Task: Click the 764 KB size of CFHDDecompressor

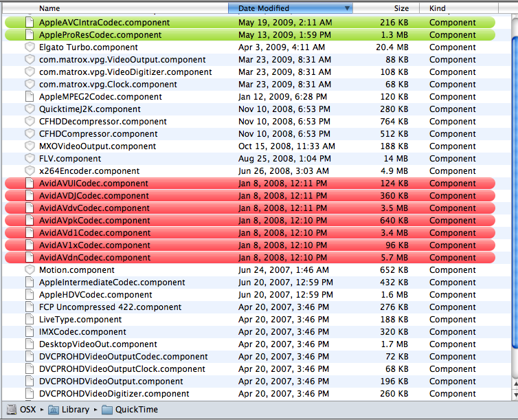Action: pos(394,121)
